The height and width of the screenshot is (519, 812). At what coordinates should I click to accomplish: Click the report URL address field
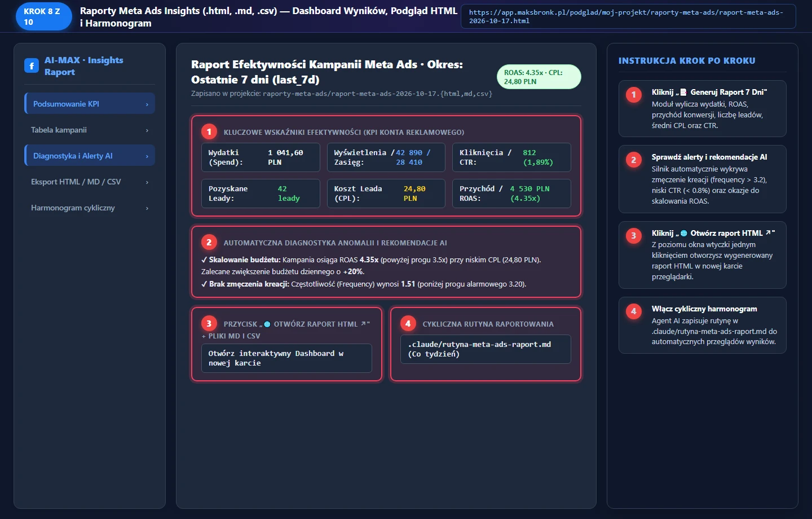click(628, 16)
